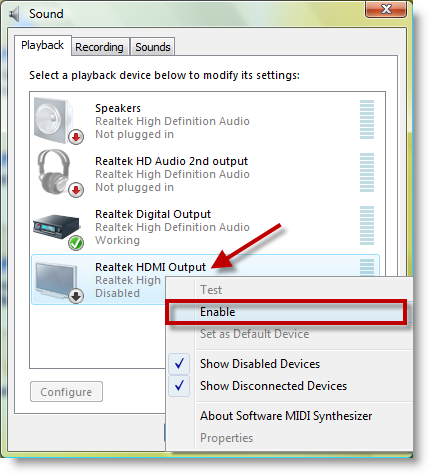Viewport: 429px width, 474px height.
Task: Open the Sounds tab
Action: (153, 47)
